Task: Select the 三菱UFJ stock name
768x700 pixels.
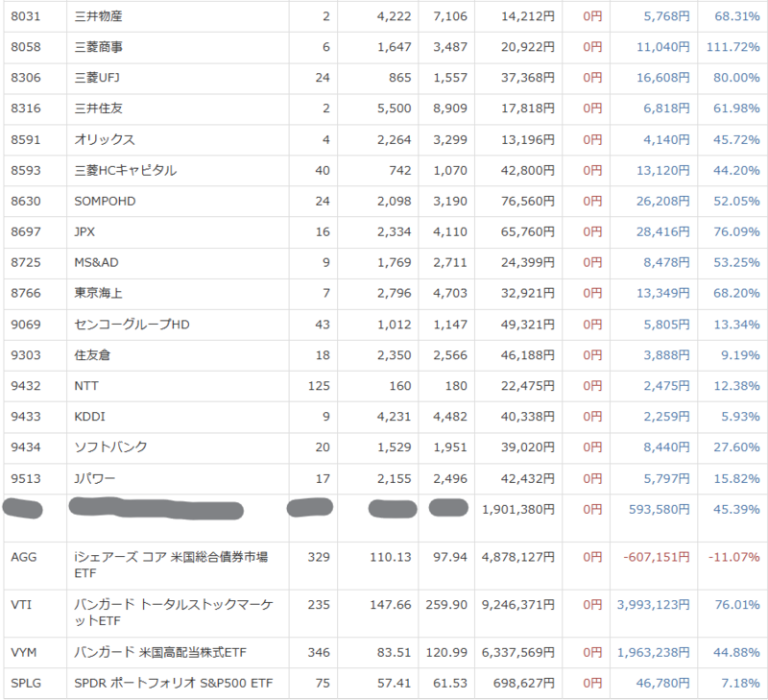Action: (x=97, y=78)
